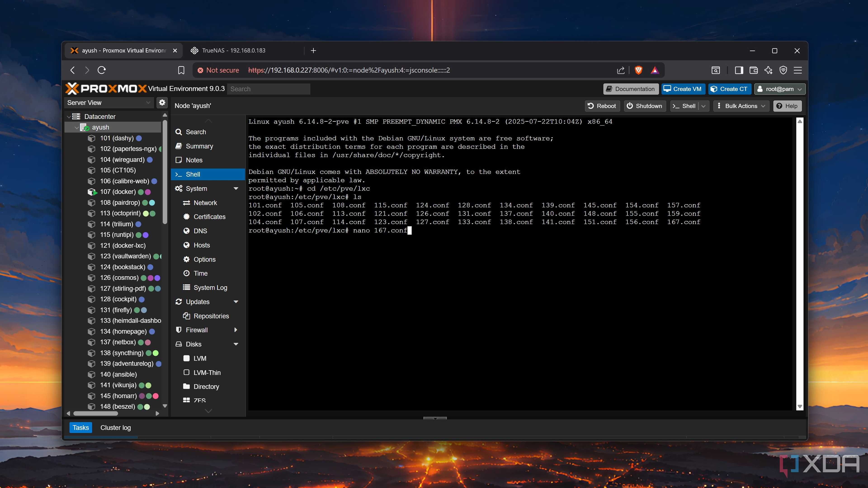Click the share page icon in address bar
The height and width of the screenshot is (488, 868).
[x=621, y=70]
